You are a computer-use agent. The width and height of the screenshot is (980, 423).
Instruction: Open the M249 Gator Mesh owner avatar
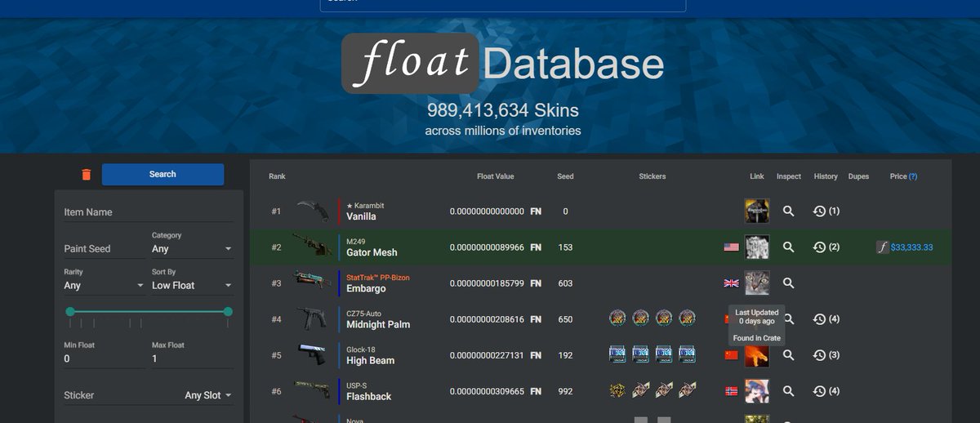(x=757, y=247)
